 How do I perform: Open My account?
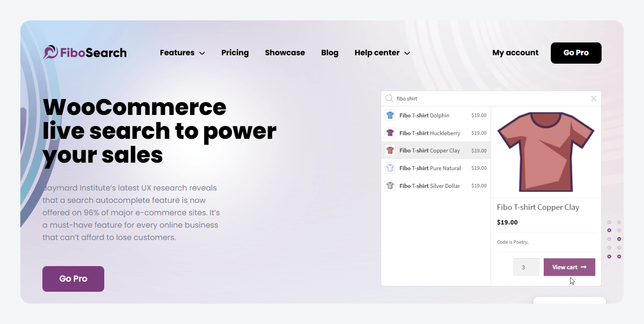515,53
